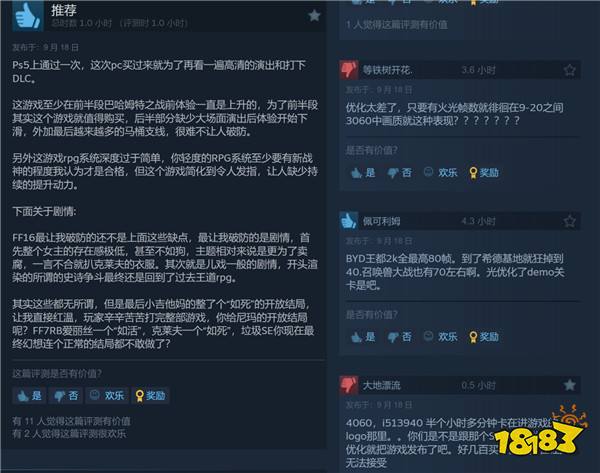Click the recommended thumbs-up icon on main review
Screen dimensions: 600x473
[28, 16]
